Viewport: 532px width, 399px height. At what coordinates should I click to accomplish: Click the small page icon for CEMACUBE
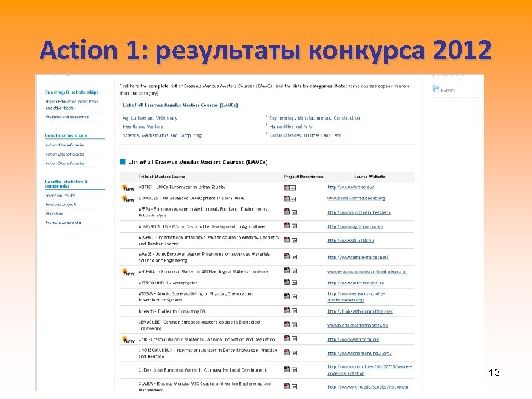tap(294, 325)
